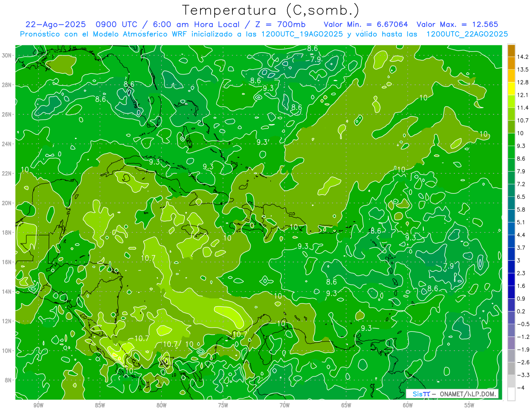Pick the gray swatch between -3.3 and -2.6
This screenshot has height=411, width=532.
511,368
